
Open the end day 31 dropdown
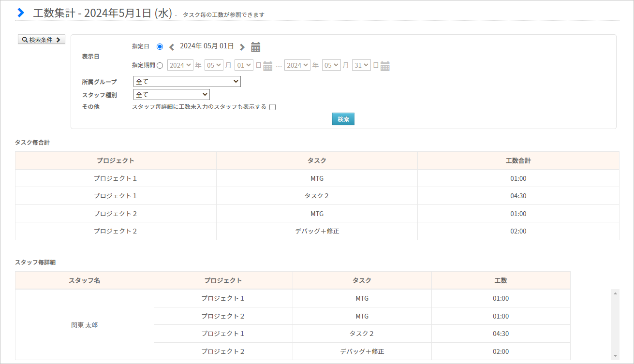click(x=361, y=65)
